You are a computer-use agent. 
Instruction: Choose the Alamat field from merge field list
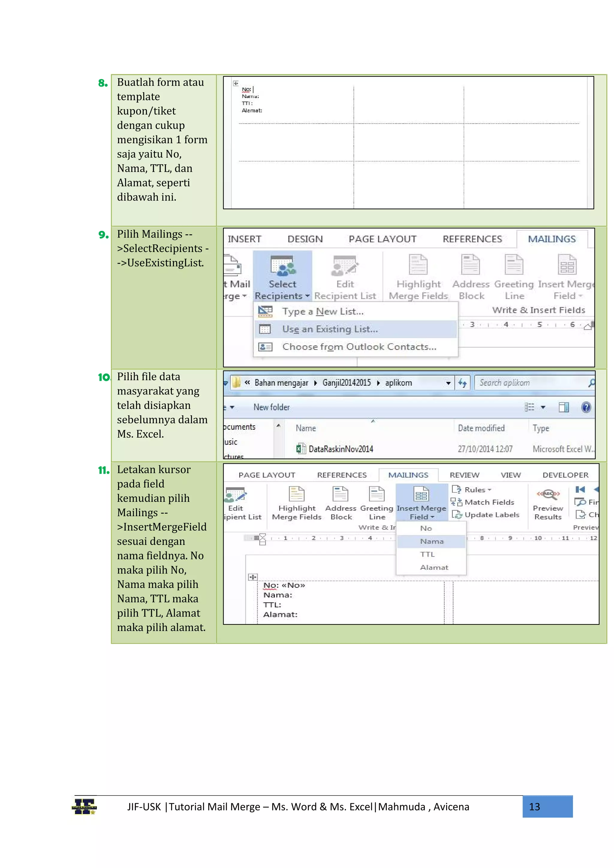coord(431,567)
